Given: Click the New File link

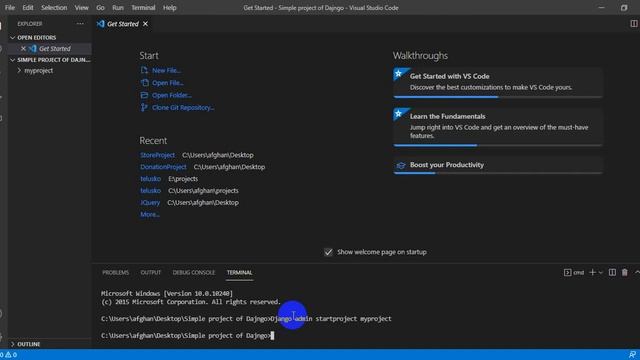Looking at the screenshot, I should pos(167,71).
